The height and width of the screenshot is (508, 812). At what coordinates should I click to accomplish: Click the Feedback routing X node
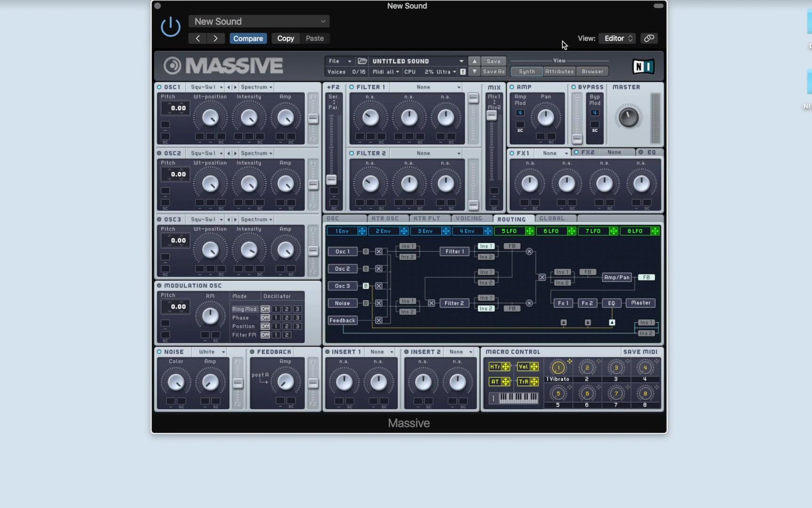[x=379, y=320]
